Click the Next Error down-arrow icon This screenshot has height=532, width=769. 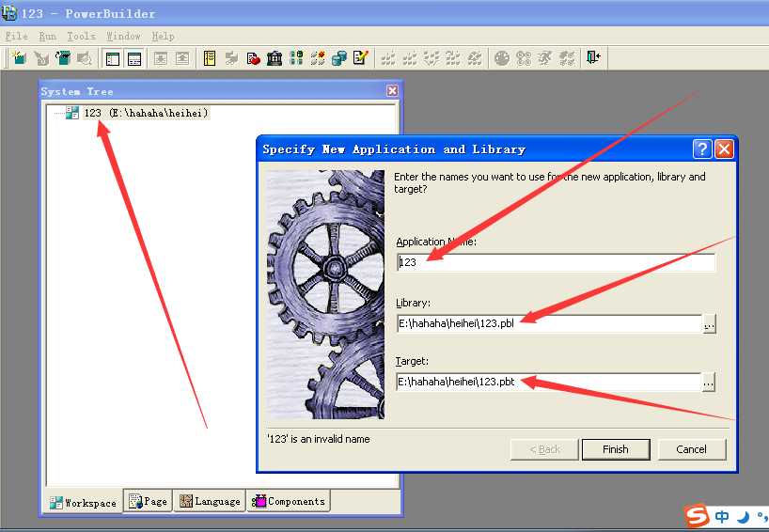click(161, 58)
